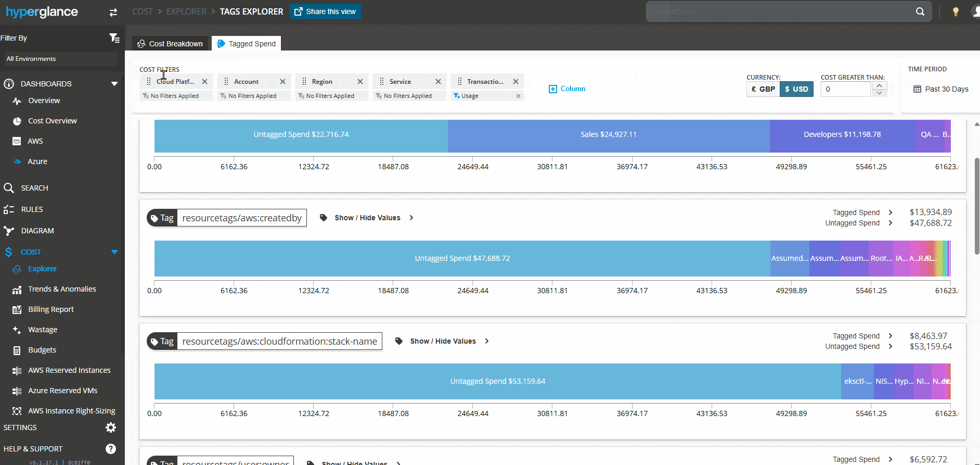Click the vertical page scrollbar

pos(977,207)
